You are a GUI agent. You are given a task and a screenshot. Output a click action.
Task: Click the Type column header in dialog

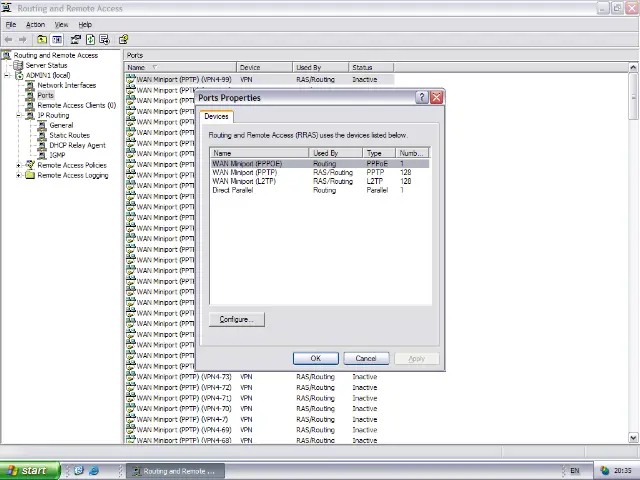[379, 153]
